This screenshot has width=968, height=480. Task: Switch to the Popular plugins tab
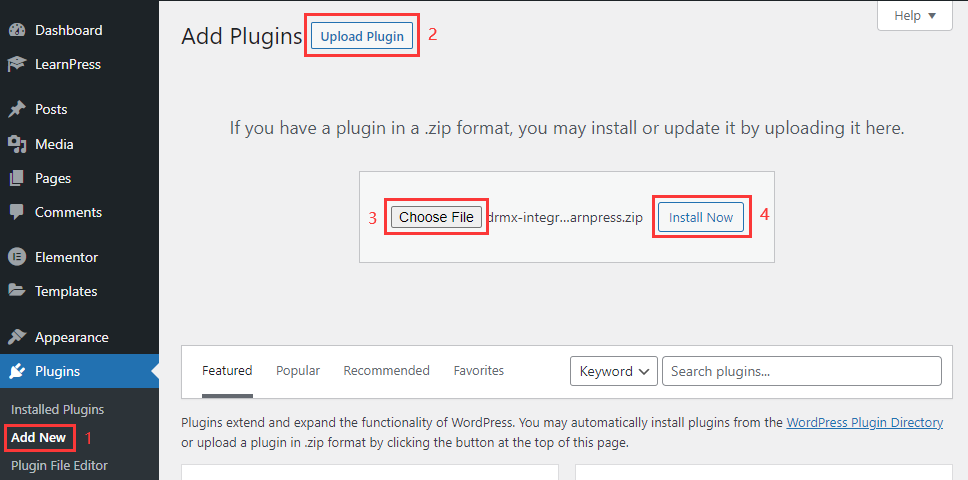[x=298, y=370]
